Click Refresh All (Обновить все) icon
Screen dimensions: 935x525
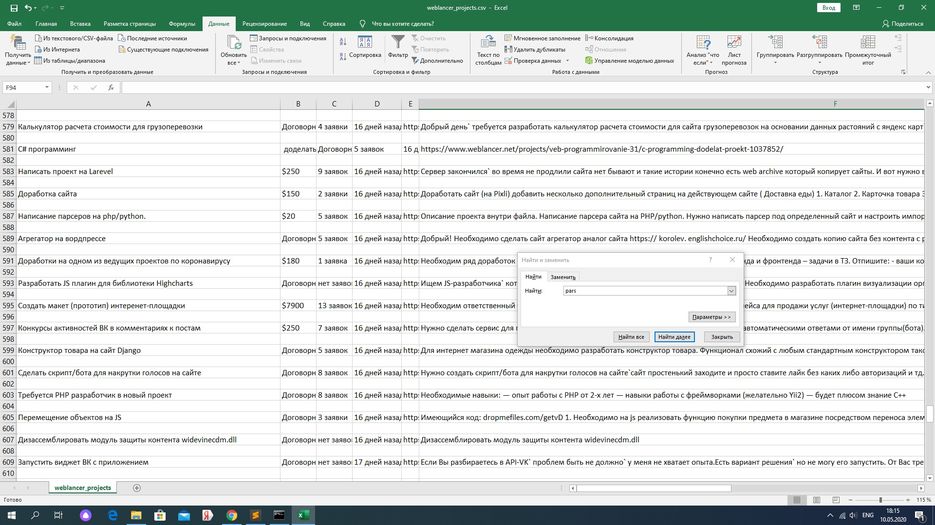tap(233, 51)
